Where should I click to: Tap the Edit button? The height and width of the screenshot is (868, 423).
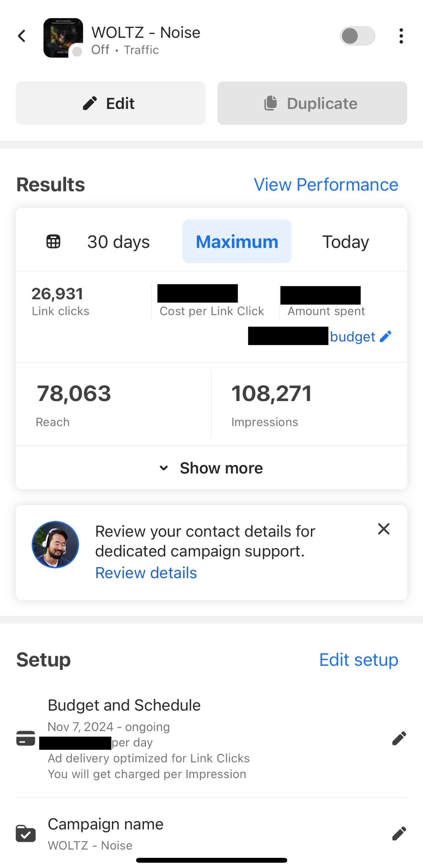point(111,103)
